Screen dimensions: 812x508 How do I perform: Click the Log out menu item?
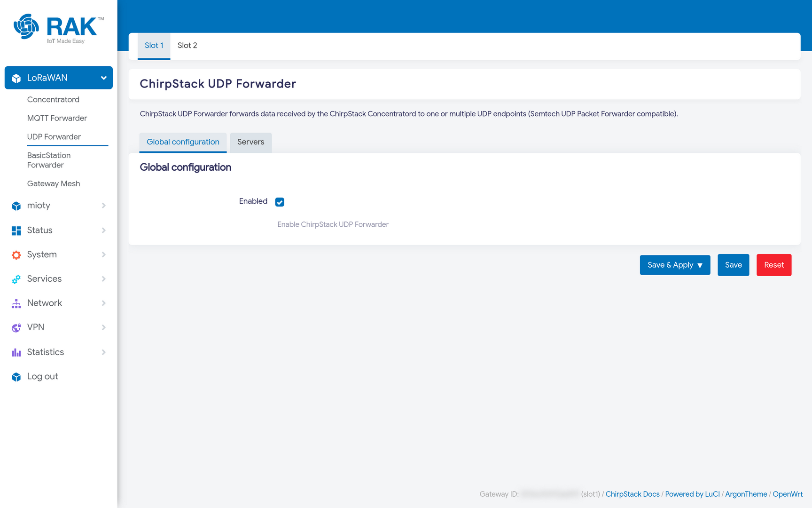tap(42, 377)
